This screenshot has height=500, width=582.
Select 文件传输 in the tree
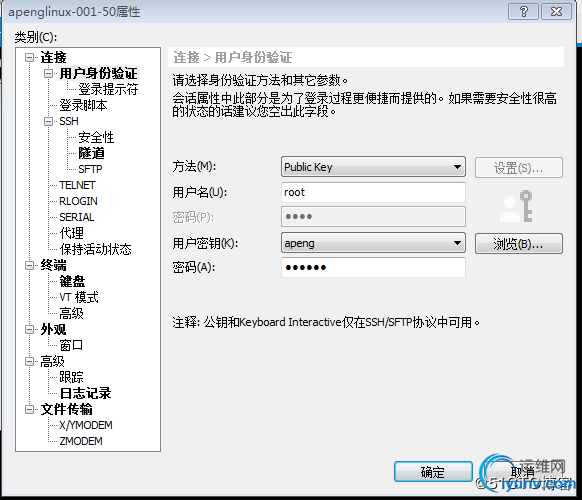coord(66,409)
